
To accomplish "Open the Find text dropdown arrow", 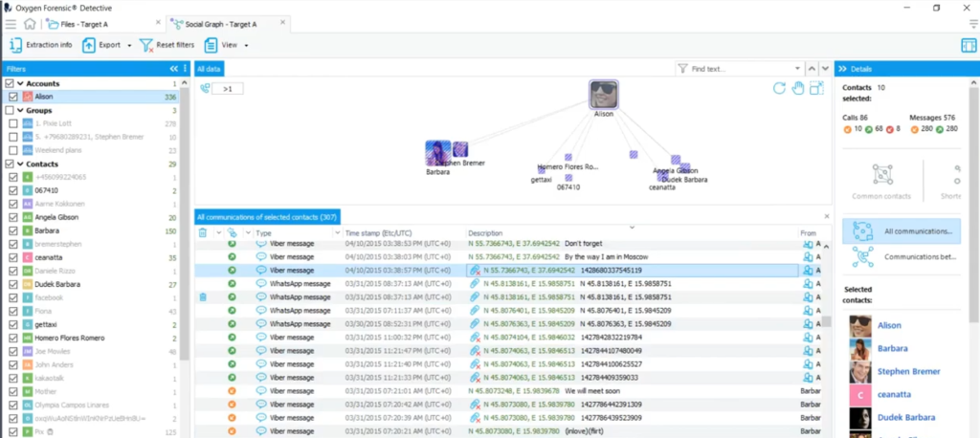I will pos(797,69).
